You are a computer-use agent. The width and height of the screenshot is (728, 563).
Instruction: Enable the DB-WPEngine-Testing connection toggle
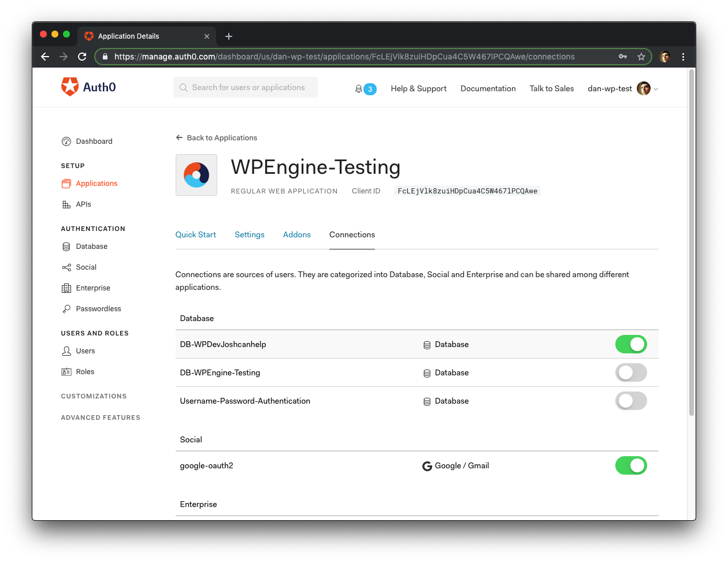631,372
